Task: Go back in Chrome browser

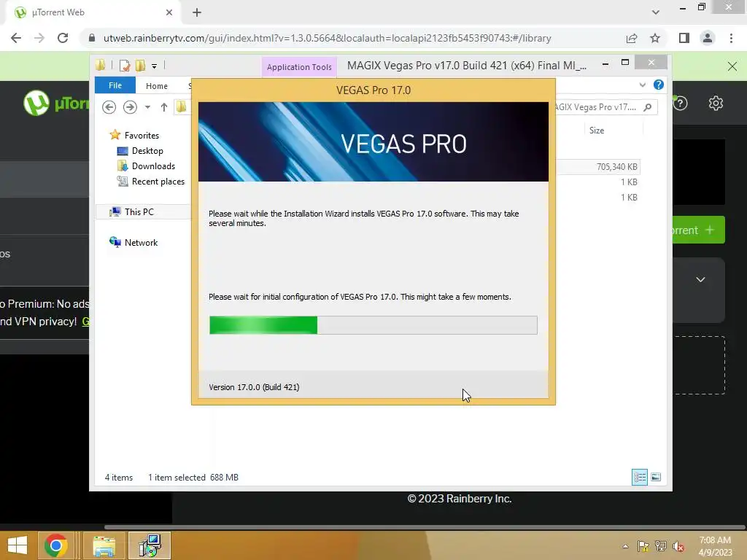Action: click(16, 38)
